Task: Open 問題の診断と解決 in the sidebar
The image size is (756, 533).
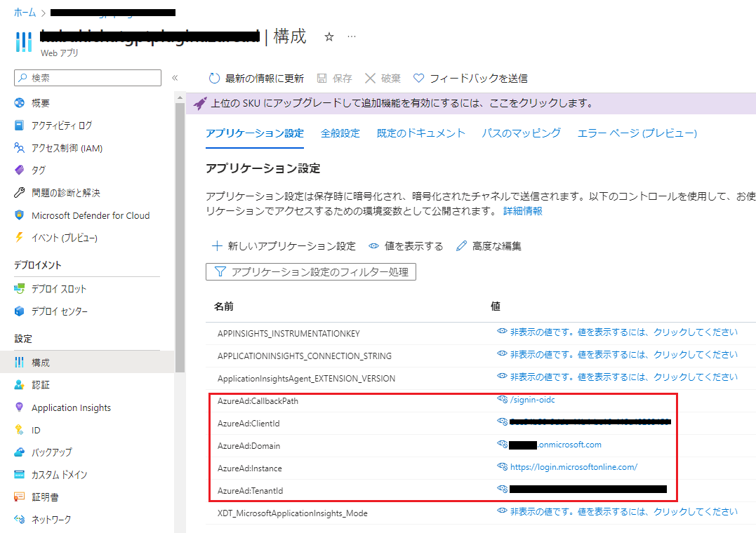Action: (x=65, y=193)
